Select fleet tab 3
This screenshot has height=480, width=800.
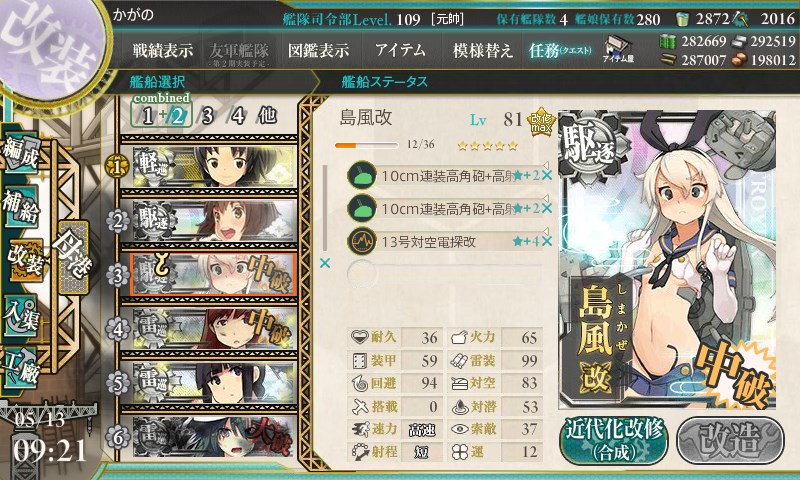pos(207,116)
